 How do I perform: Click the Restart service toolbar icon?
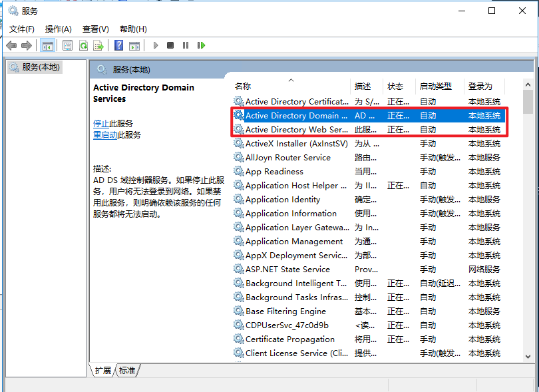[201, 45]
